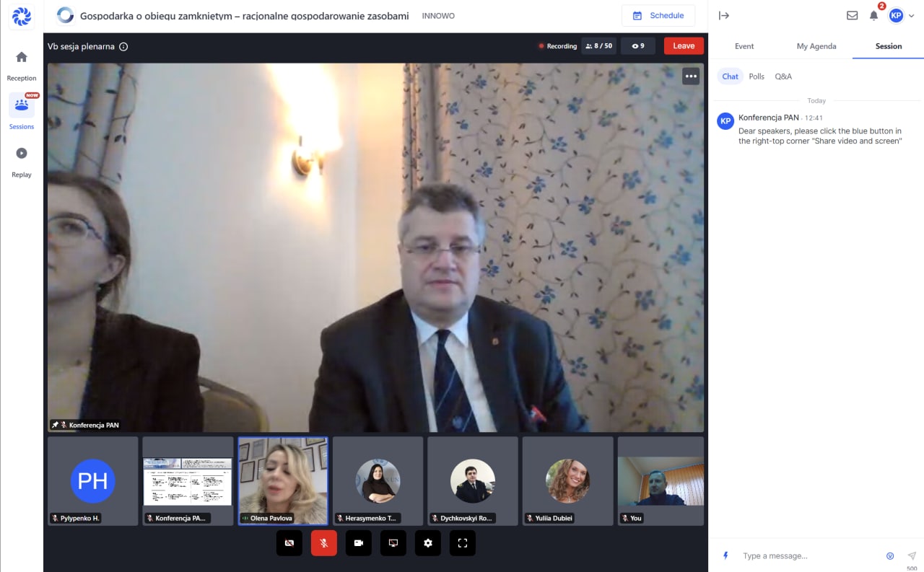Screen dimensions: 924x572
Task: Click the Olena Pavlova video thumbnail
Action: point(283,480)
